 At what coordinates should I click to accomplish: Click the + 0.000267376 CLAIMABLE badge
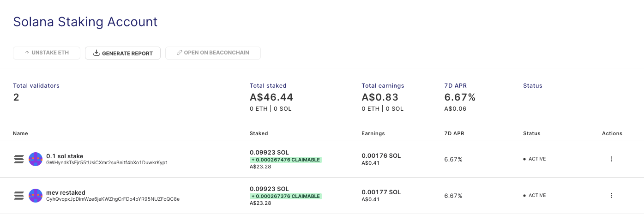286,196
